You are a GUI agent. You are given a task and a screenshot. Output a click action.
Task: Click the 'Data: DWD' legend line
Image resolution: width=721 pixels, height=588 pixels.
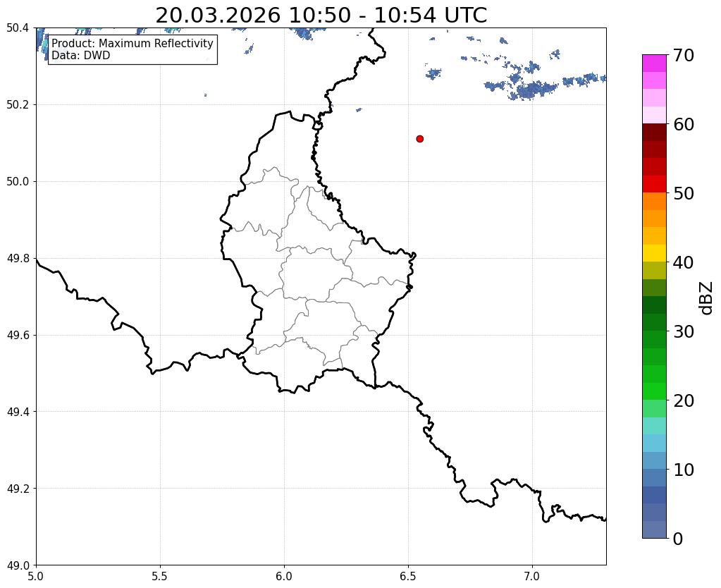point(81,56)
